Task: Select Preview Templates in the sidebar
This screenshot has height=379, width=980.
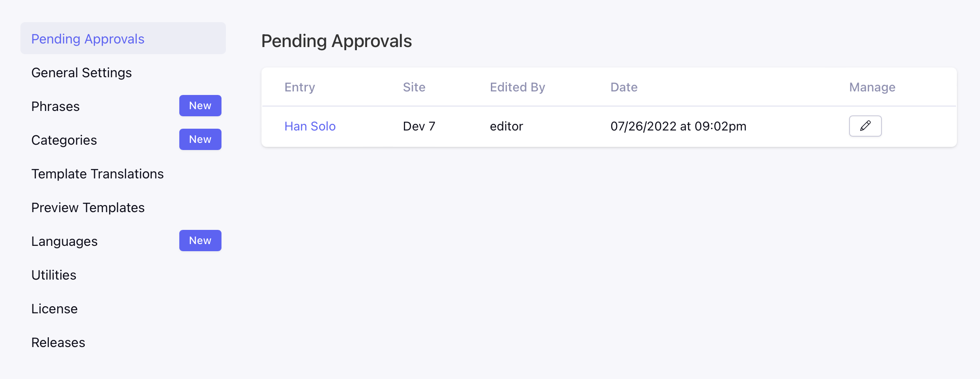Action: click(88, 208)
